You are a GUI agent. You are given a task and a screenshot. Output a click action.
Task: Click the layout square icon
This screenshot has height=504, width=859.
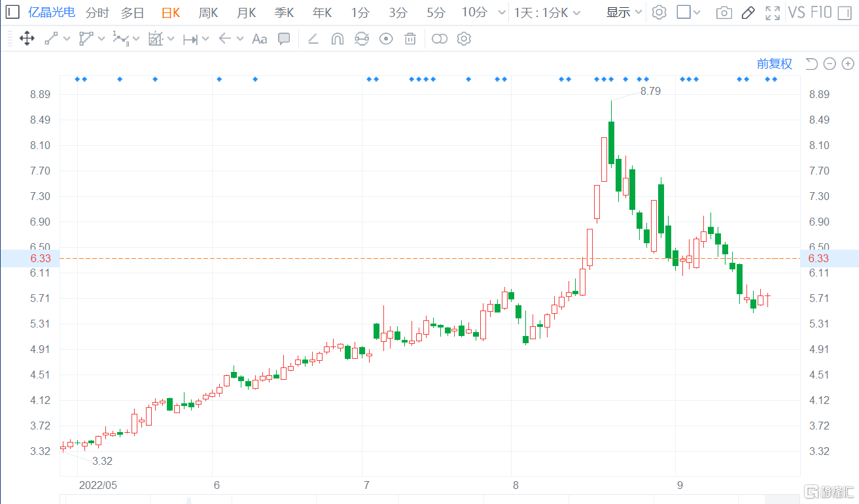(684, 12)
